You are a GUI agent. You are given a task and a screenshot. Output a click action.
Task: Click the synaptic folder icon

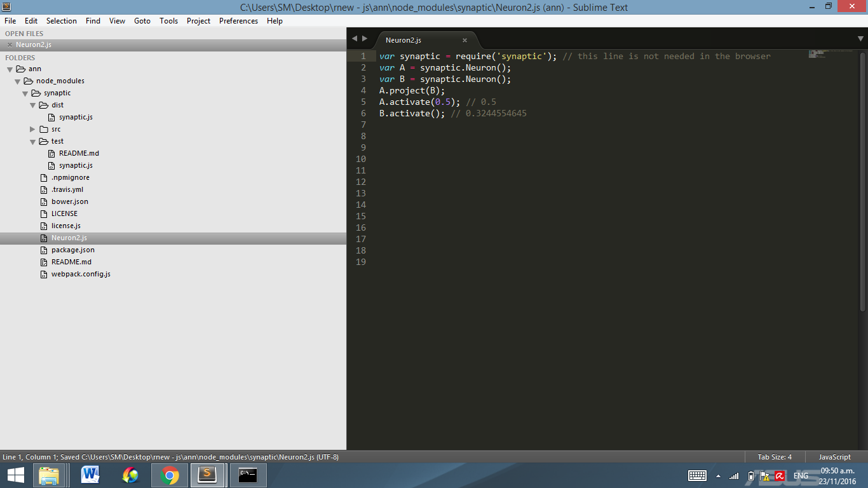tap(36, 93)
